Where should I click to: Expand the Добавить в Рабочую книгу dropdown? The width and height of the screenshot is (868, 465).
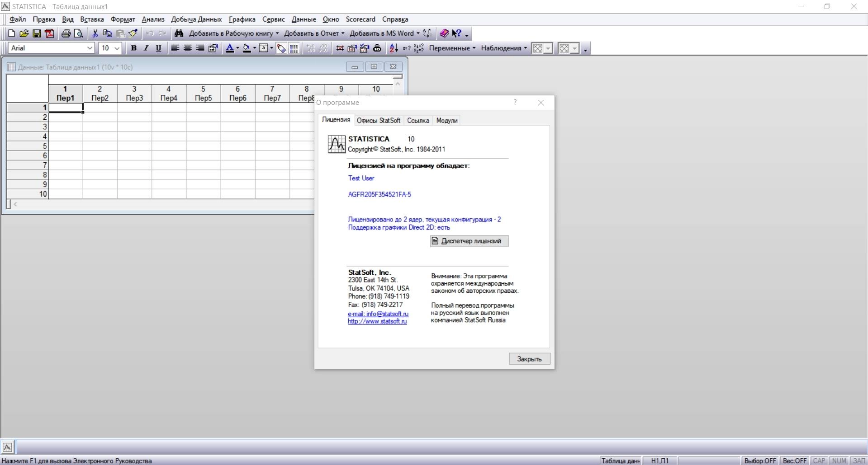[x=277, y=33]
